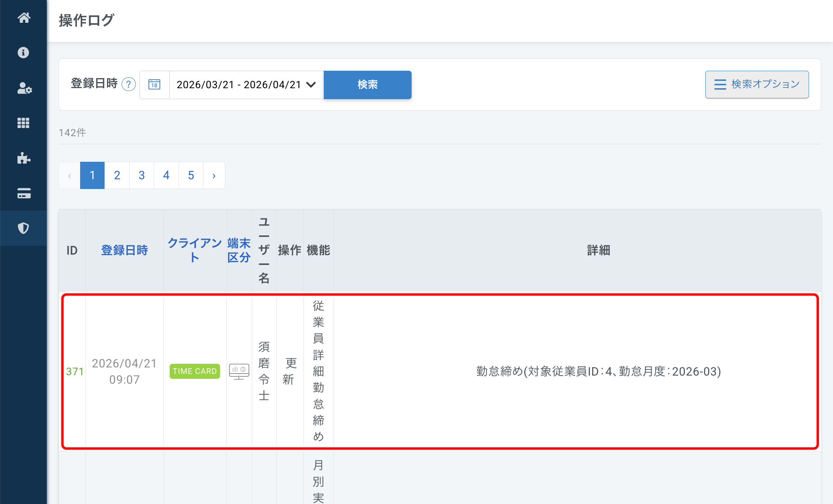This screenshot has width=833, height=504.
Task: Go to page 2 of results
Action: tap(117, 175)
